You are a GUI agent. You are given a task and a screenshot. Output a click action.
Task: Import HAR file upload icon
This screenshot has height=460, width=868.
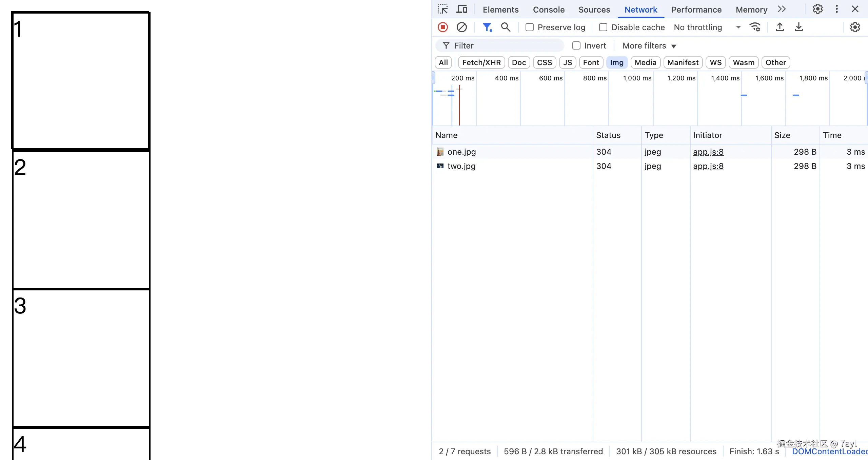coord(780,27)
